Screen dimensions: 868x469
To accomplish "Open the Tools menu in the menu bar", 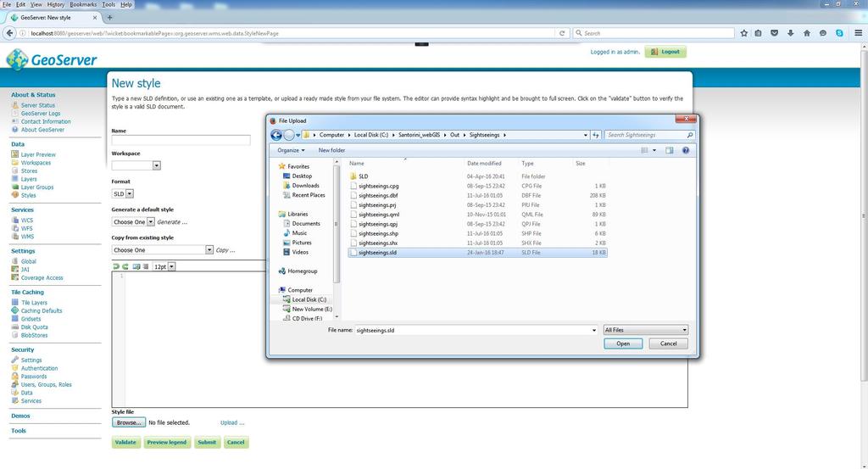I will coord(108,4).
